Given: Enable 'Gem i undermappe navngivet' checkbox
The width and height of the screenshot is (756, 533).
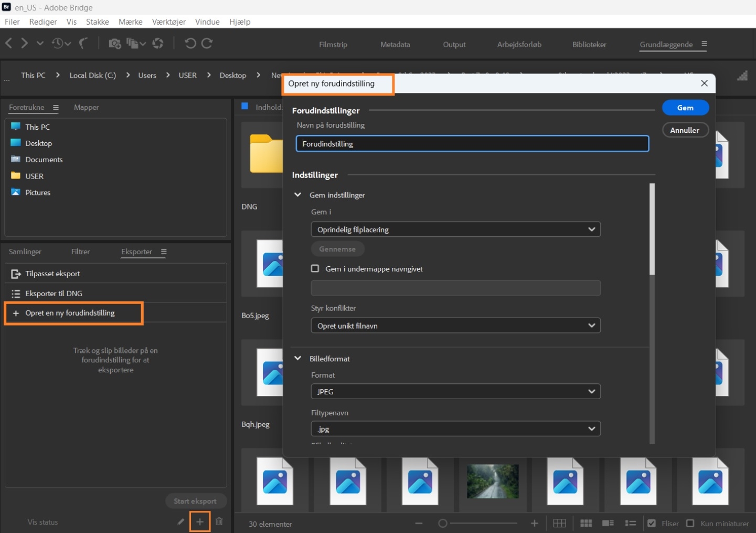Looking at the screenshot, I should [315, 268].
